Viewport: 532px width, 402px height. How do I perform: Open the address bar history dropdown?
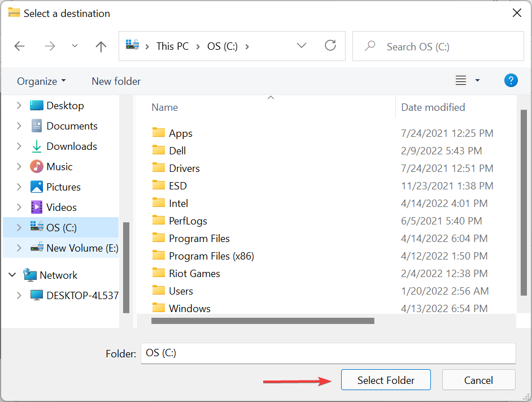[x=301, y=46]
